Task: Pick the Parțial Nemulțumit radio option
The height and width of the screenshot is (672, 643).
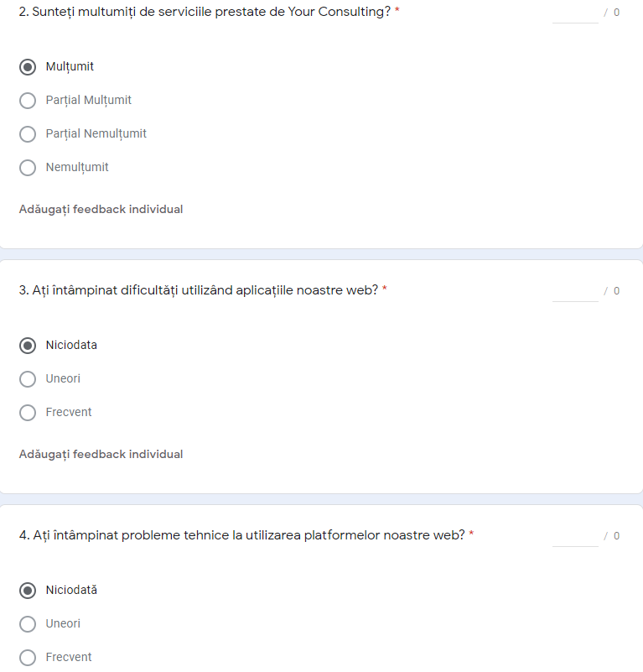Action: point(28,134)
